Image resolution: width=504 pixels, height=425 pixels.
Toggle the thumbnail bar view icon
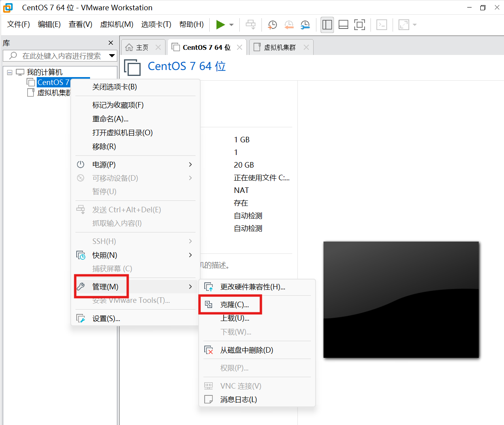(x=344, y=25)
